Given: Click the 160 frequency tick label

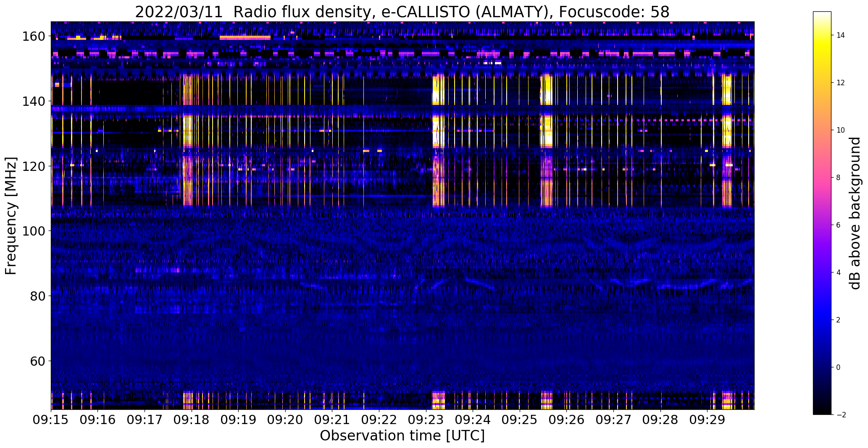Looking at the screenshot, I should point(34,37).
